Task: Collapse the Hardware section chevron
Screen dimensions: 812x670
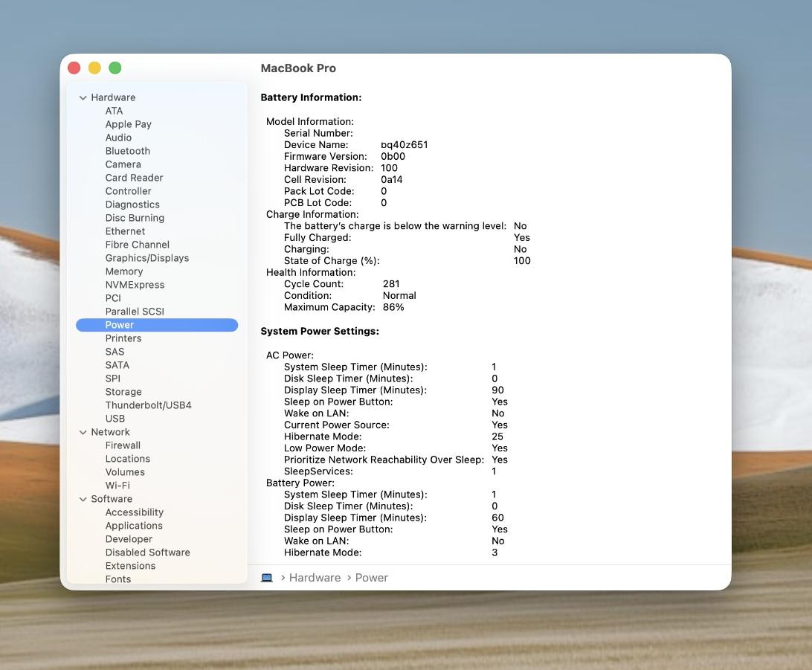Action: (83, 97)
